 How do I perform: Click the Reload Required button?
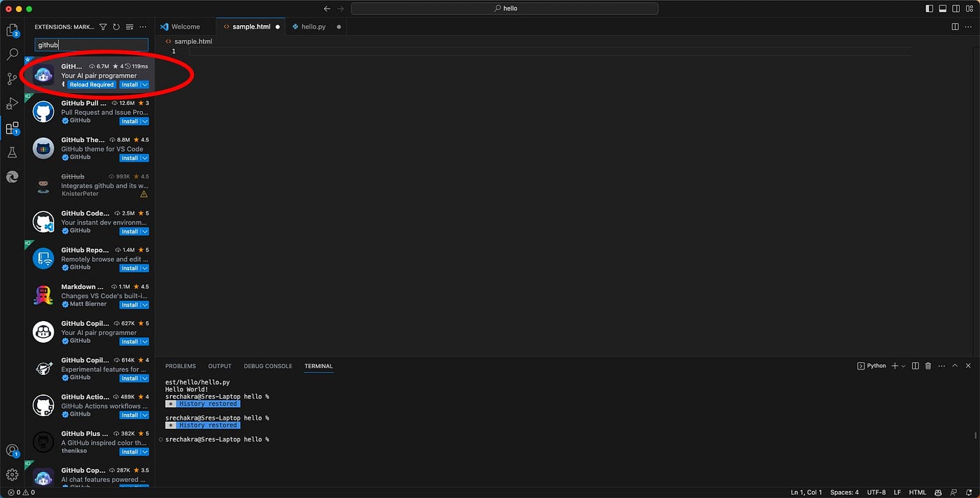pyautogui.click(x=92, y=85)
